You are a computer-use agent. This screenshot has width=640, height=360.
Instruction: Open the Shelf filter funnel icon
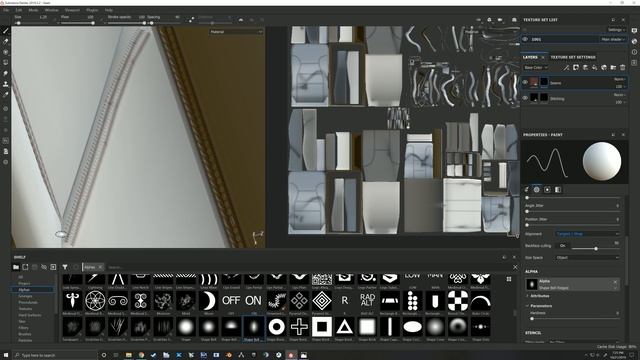pyautogui.click(x=64, y=267)
